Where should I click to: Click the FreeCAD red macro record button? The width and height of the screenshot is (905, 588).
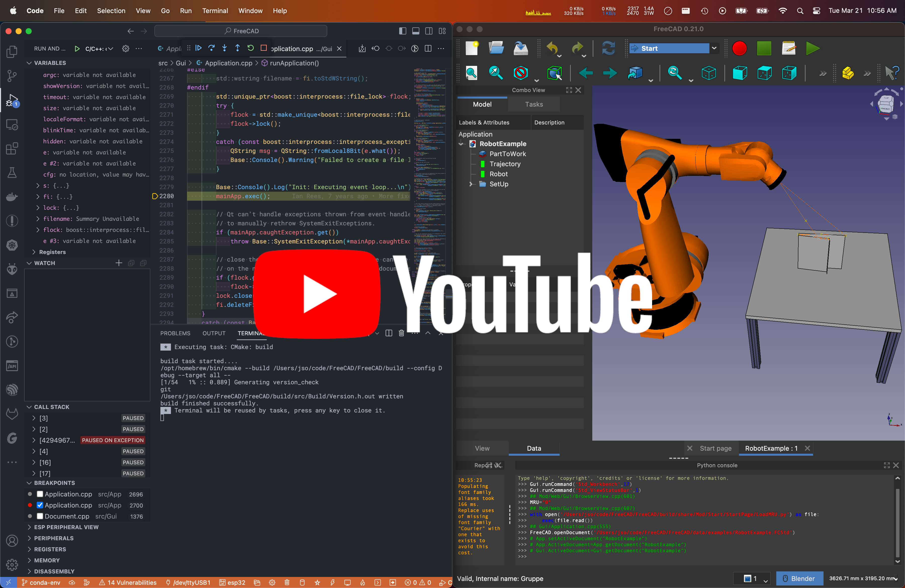[739, 48]
